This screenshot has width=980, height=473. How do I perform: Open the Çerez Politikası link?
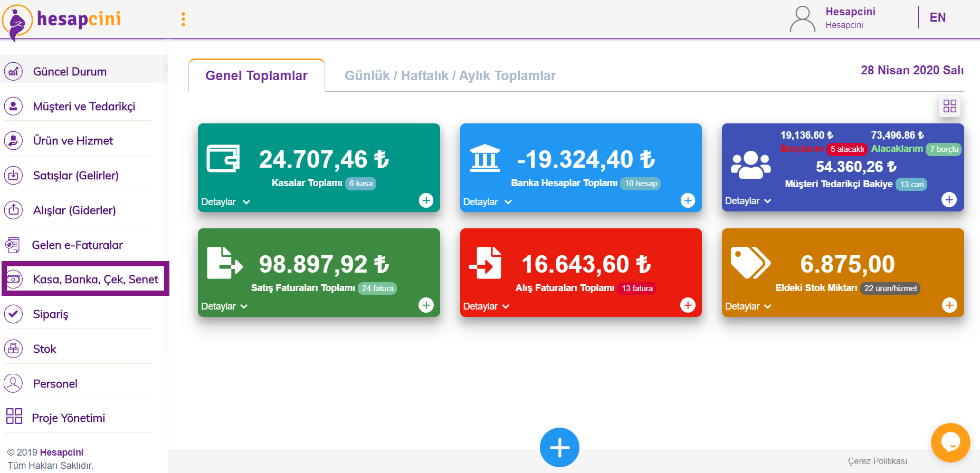coord(877,461)
